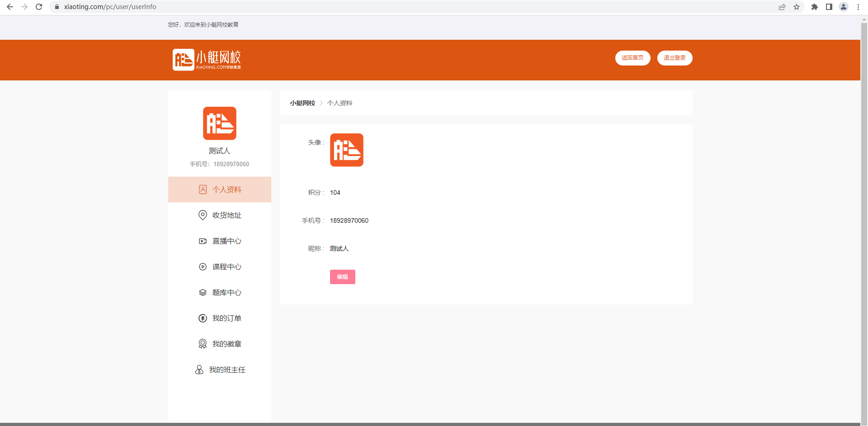Click the 退出登录 logout button
Viewport: 868px width, 426px height.
pos(675,58)
